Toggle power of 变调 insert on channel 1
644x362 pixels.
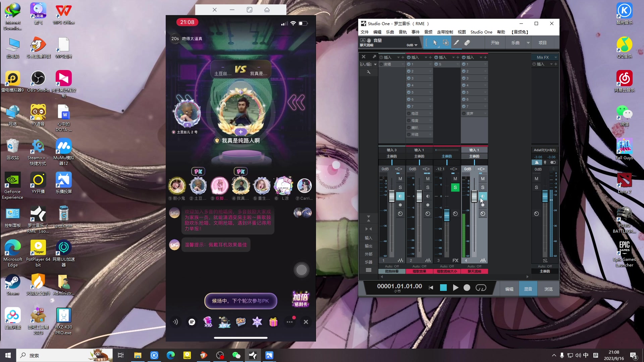(x=381, y=64)
